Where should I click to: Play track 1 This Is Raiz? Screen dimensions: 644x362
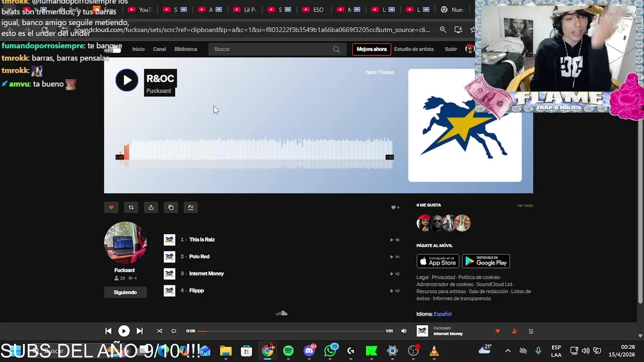tap(202, 240)
